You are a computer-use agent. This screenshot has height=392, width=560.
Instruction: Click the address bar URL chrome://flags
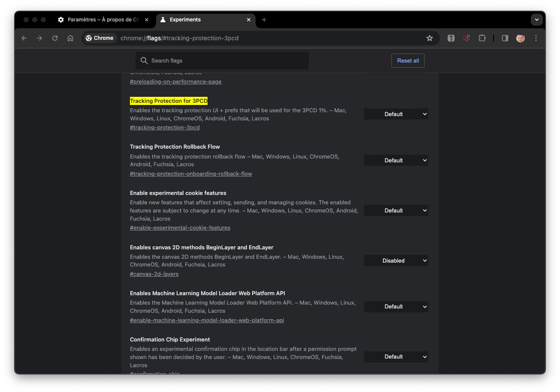click(179, 38)
